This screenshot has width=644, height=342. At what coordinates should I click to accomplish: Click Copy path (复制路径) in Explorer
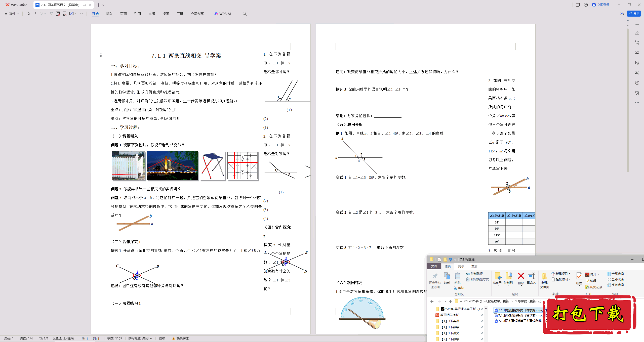(474, 274)
